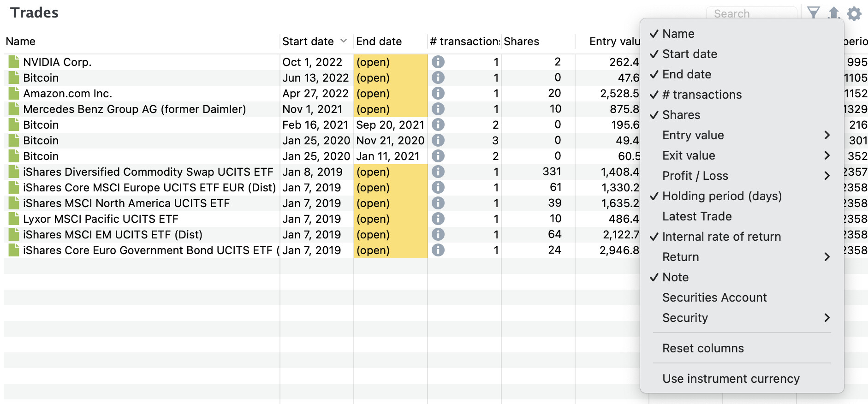Click the Apr 27, 2022 start date

pos(315,93)
